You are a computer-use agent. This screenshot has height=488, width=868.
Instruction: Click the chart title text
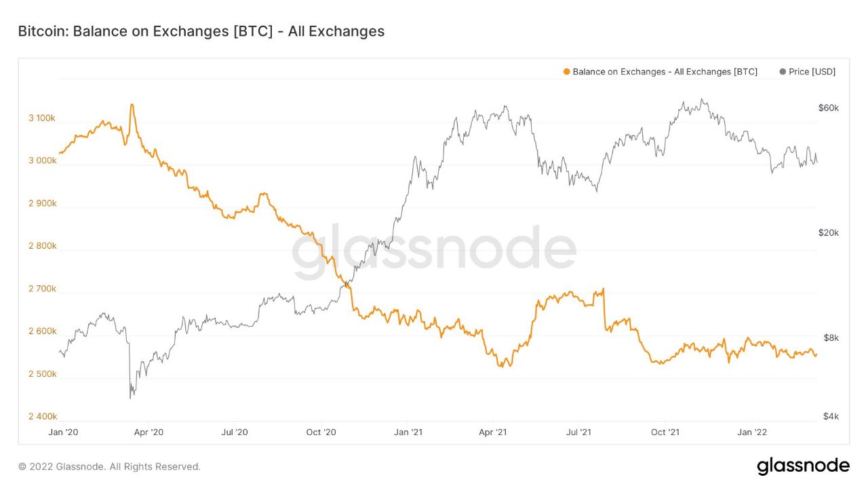(201, 31)
